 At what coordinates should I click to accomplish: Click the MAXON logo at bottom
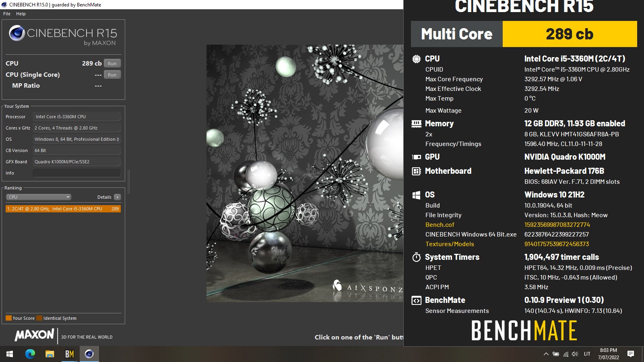coord(34,335)
